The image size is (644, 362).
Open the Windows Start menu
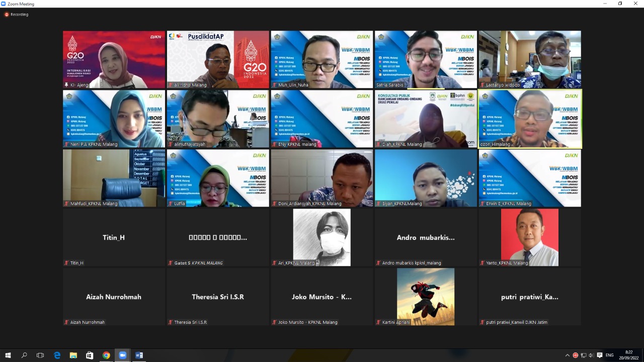pyautogui.click(x=8, y=355)
